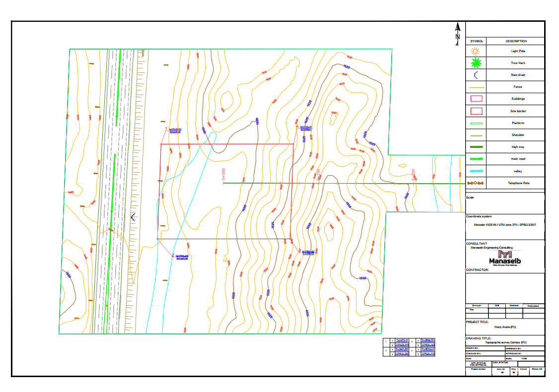Click the north arrow at sheet top
Image resolution: width=559 pixels, height=392 pixels.
coord(458,34)
